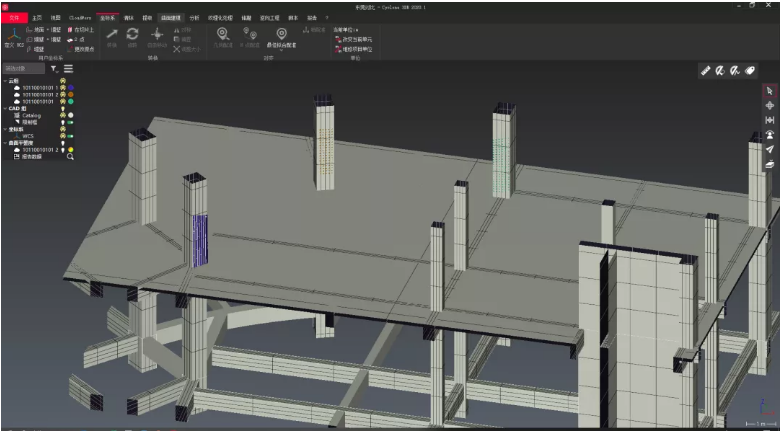Switch to the CloudWorx ribbon tab
The image size is (780, 433).
pos(79,17)
